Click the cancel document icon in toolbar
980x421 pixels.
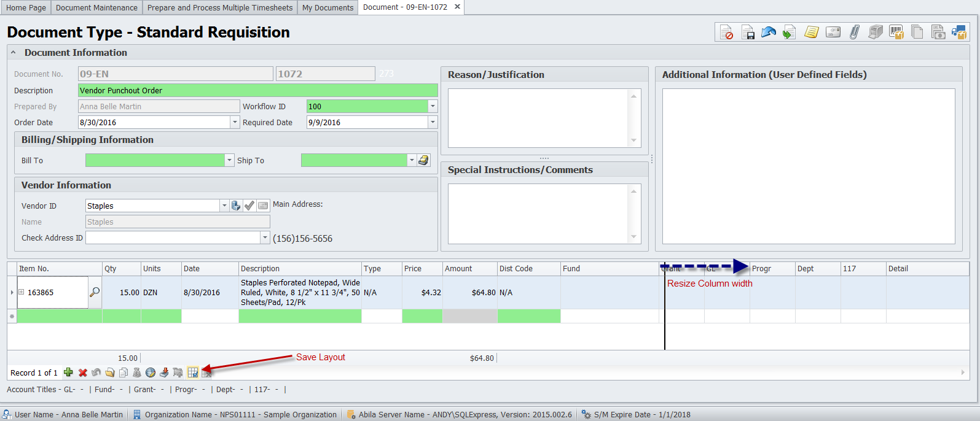726,33
